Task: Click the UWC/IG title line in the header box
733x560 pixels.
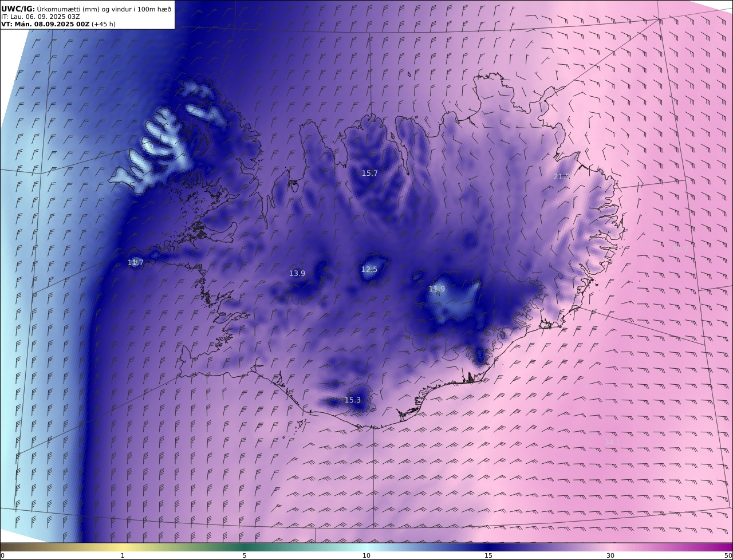Action: point(86,9)
